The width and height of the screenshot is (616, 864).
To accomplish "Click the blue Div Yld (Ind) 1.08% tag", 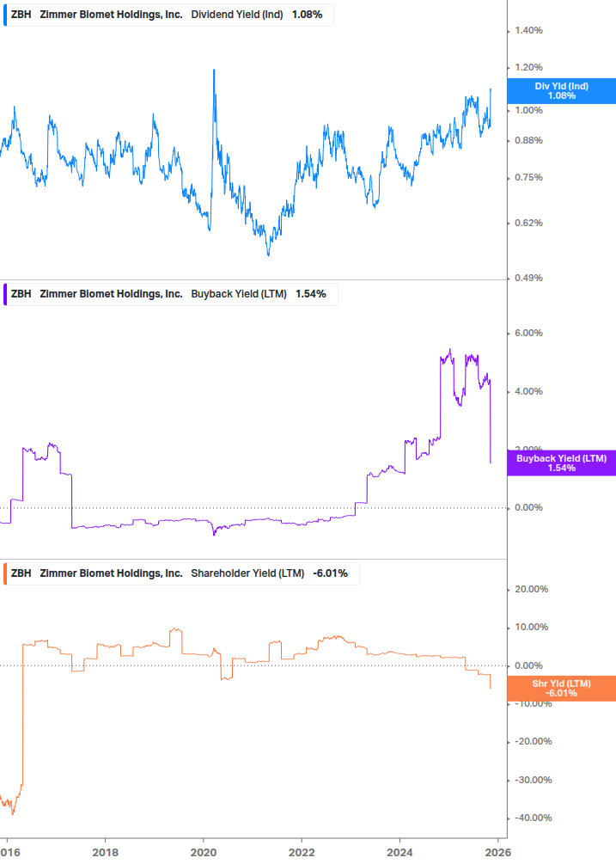I will [x=562, y=91].
